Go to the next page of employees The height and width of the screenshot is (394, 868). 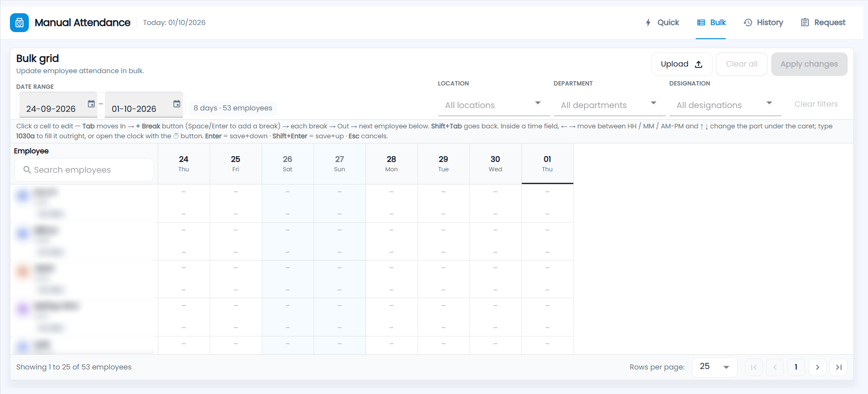pos(817,367)
